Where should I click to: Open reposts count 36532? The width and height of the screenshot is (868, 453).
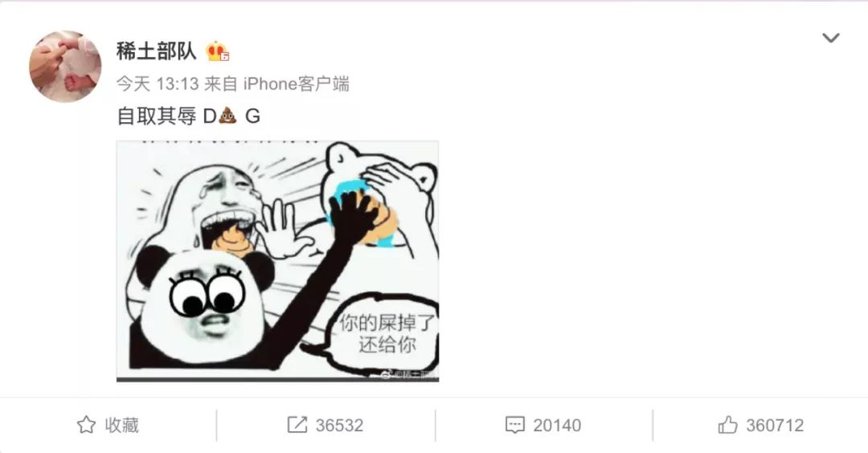339,426
